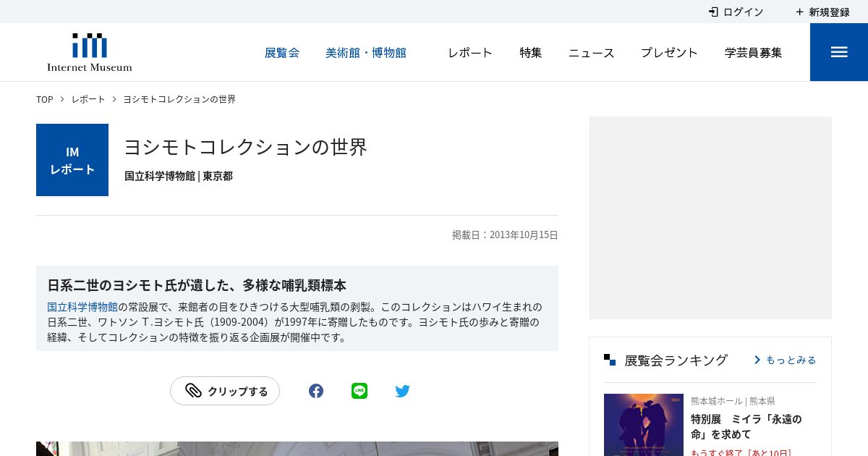Go to TOP in breadcrumb

pyautogui.click(x=45, y=99)
